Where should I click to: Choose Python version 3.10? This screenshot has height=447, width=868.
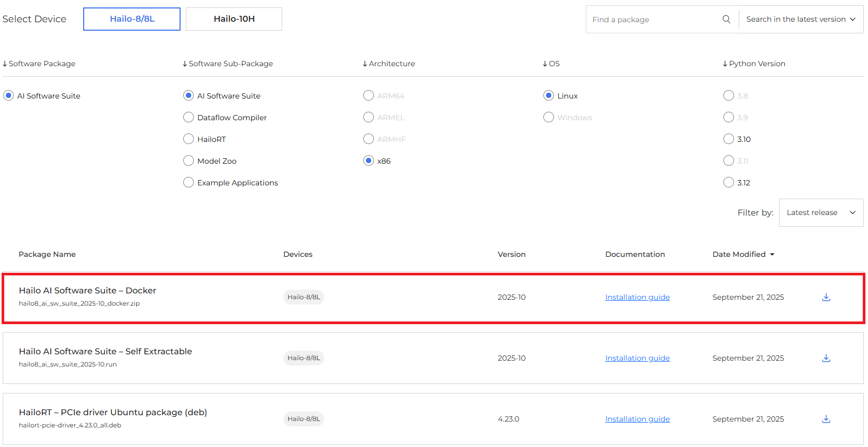tap(729, 139)
